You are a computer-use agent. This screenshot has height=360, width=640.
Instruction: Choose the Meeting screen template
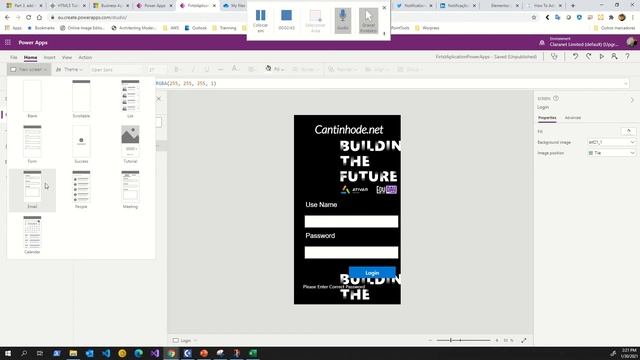coord(130,190)
